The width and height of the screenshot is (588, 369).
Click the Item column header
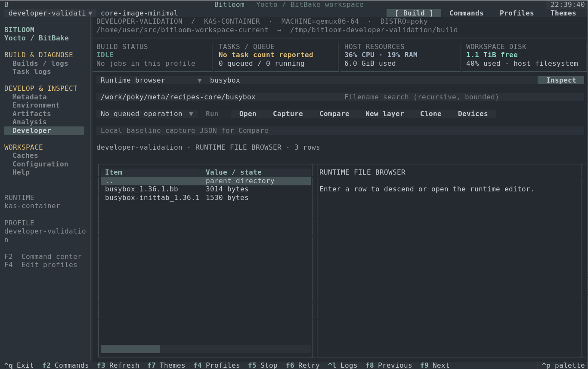click(113, 172)
